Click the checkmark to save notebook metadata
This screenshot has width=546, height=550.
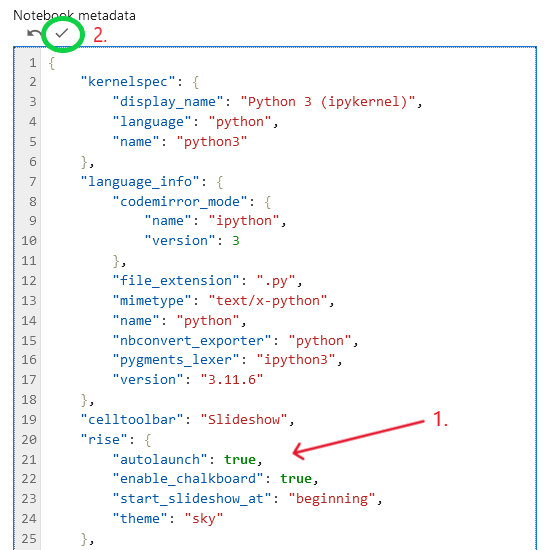click(62, 33)
